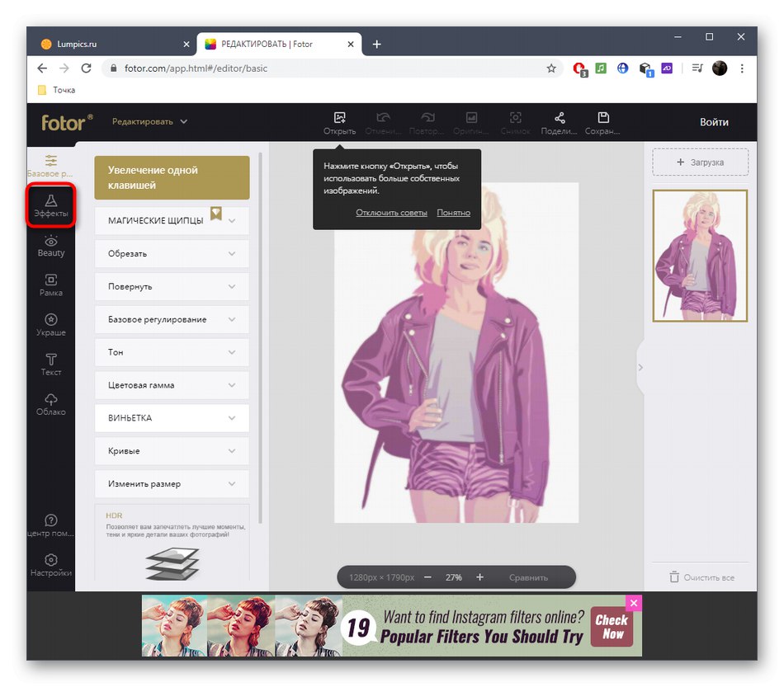Image resolution: width=784 pixels, height=687 pixels.
Task: Click the HDR feature card
Action: 172,542
